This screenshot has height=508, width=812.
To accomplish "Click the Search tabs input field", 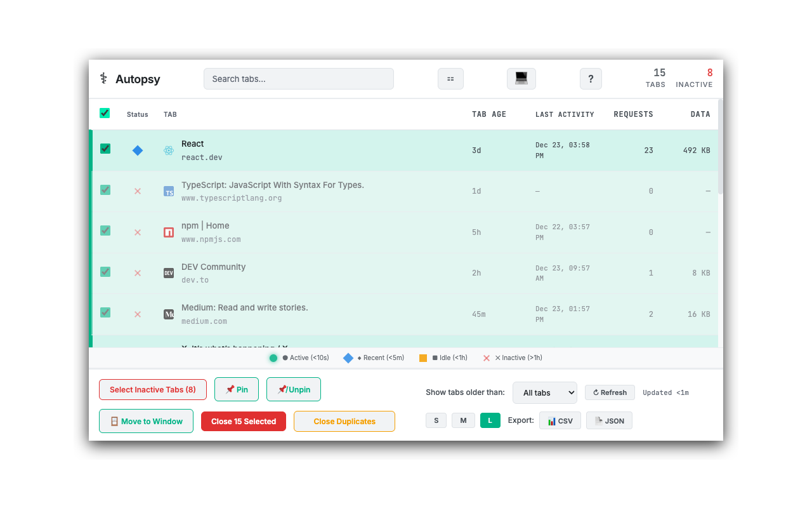I will (298, 78).
